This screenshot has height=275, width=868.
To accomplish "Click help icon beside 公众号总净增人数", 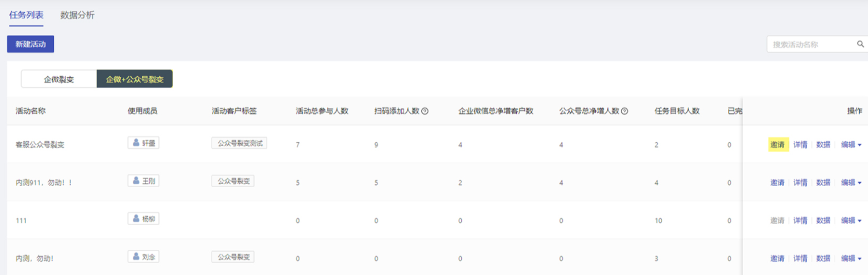I will [625, 111].
